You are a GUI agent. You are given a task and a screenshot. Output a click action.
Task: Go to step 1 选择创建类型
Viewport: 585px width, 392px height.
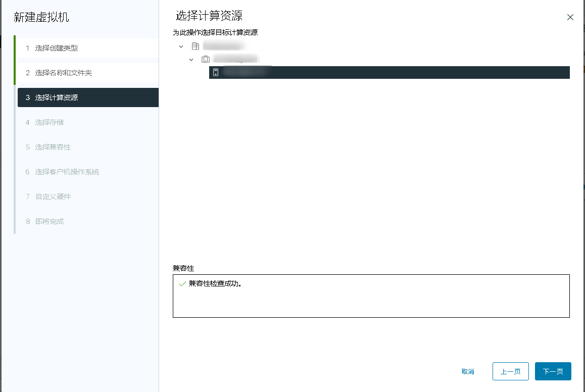pos(57,48)
